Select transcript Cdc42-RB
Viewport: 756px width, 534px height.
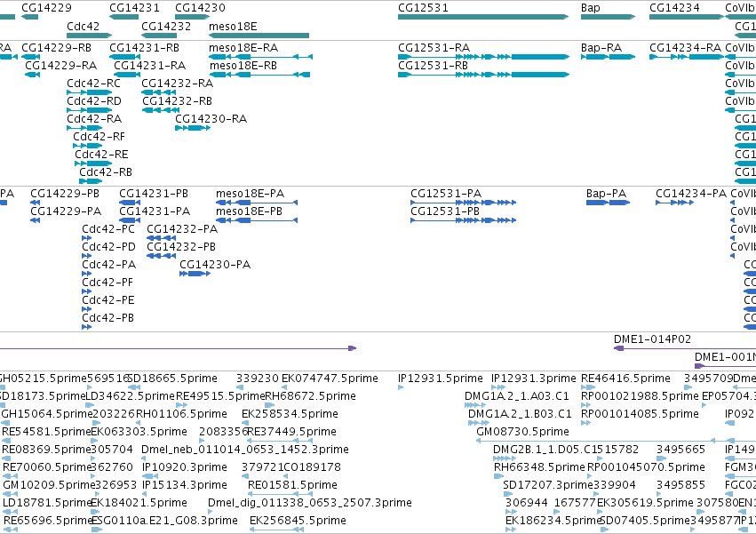pos(106,172)
